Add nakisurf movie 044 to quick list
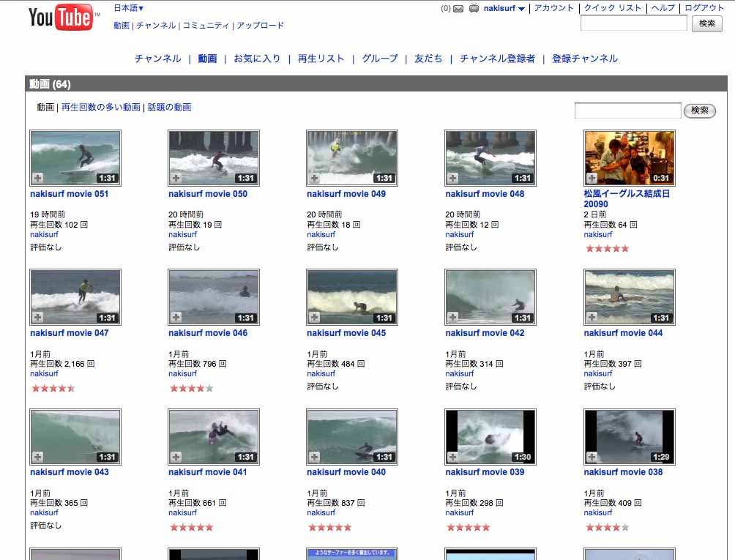Viewport: 735px width, 560px height. tap(592, 317)
